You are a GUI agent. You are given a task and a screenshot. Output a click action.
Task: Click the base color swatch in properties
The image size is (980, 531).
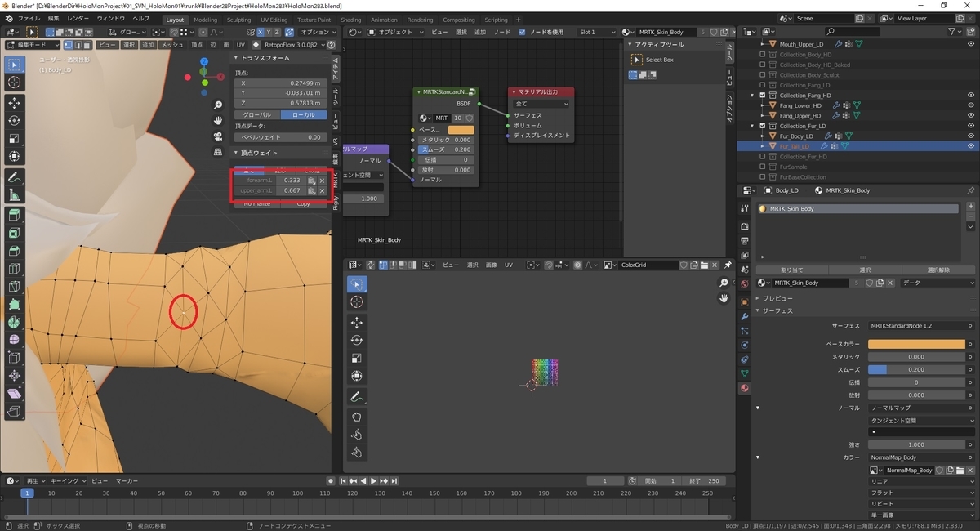(916, 344)
